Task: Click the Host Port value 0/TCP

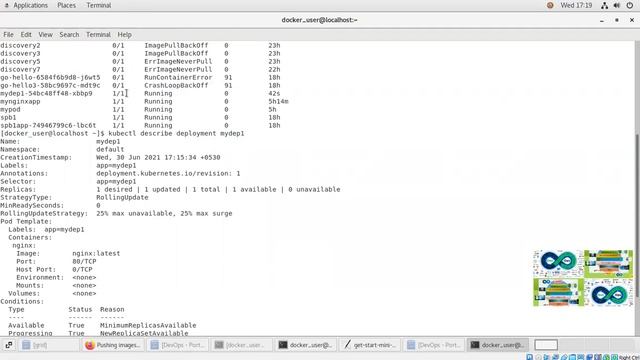Action: coord(82,269)
